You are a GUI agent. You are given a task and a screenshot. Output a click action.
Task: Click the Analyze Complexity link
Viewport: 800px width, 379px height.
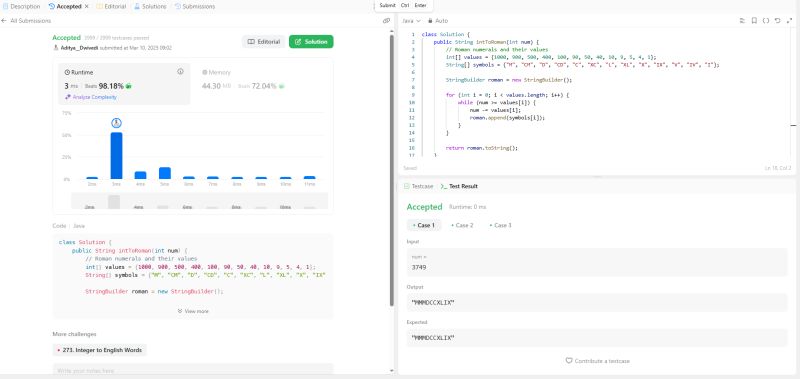pos(91,97)
